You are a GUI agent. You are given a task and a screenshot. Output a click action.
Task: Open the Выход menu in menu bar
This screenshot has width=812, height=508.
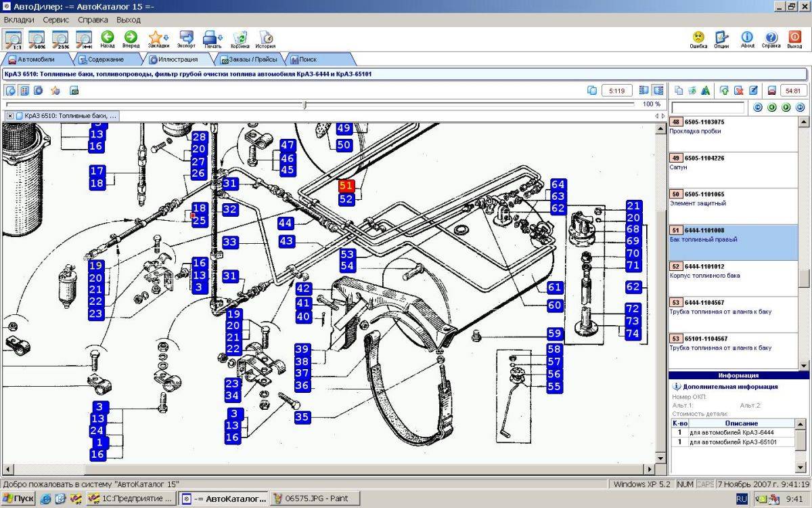click(129, 20)
